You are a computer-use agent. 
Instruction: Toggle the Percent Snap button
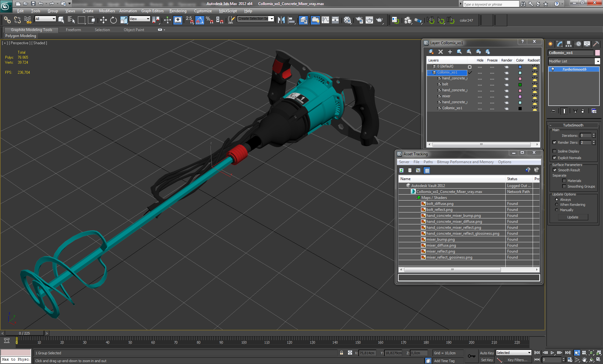[x=210, y=20]
